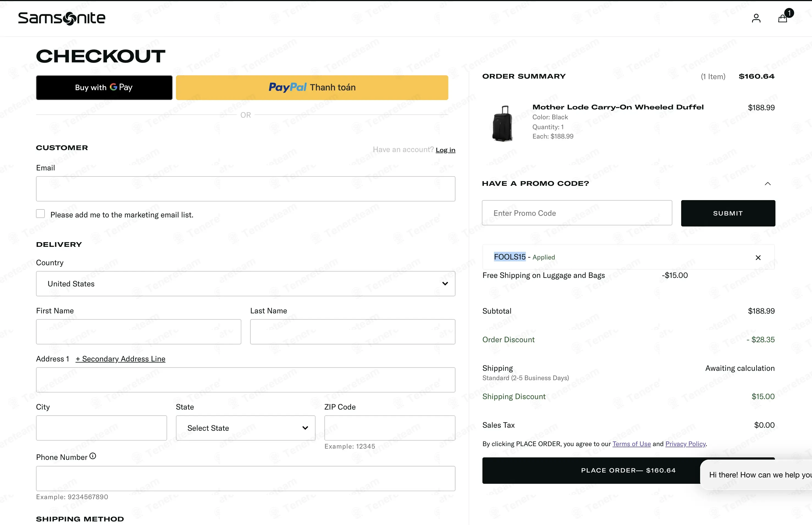Collapse the Have a Promo Code section
The height and width of the screenshot is (525, 812).
click(768, 183)
